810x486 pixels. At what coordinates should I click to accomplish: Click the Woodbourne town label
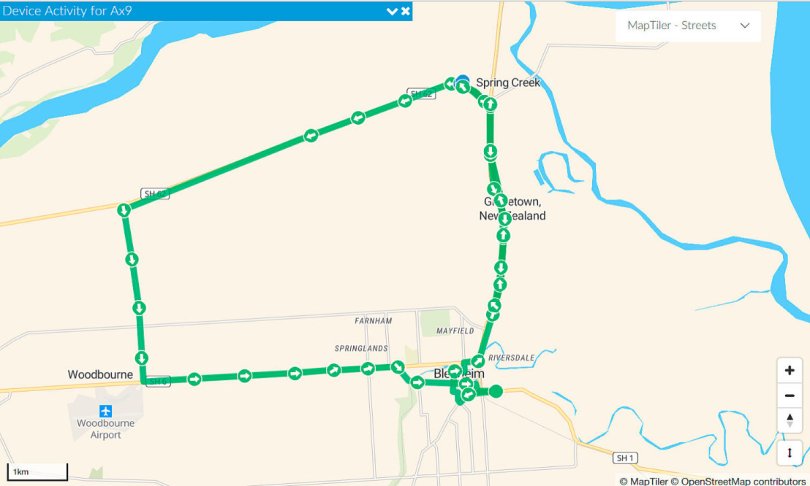pos(100,374)
